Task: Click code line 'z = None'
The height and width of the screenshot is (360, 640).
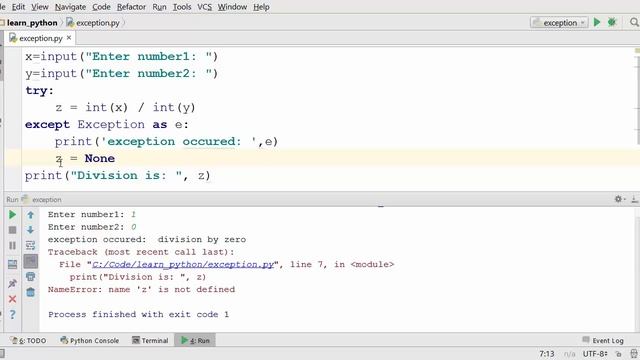Action: point(85,158)
